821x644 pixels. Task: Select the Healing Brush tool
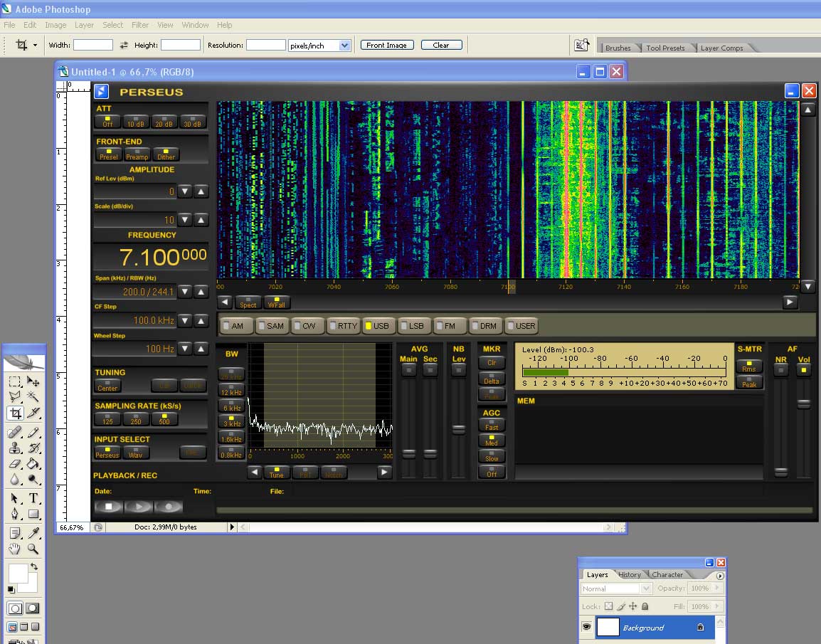click(15, 432)
